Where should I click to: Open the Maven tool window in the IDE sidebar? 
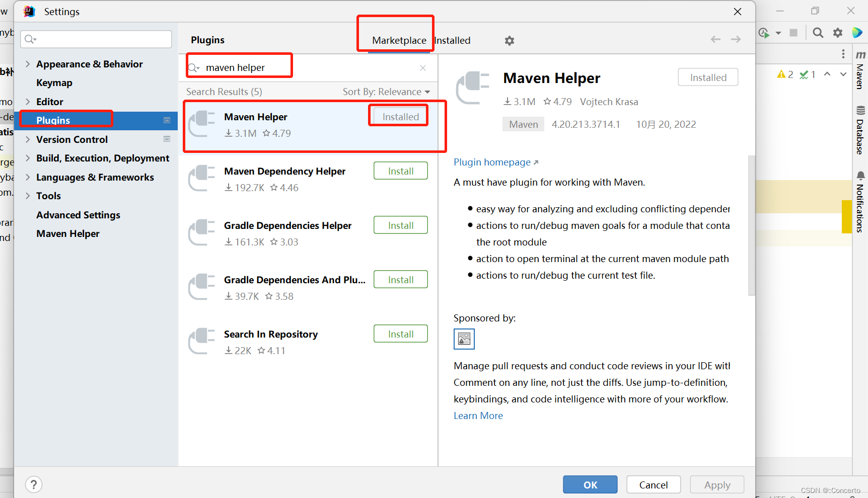[860, 69]
